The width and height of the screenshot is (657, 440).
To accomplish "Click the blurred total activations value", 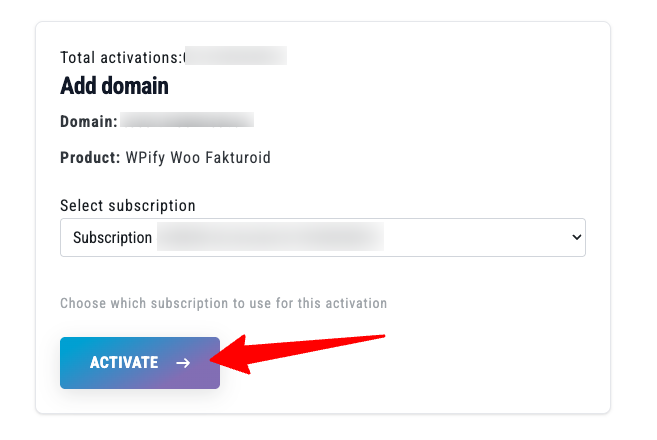I will coord(236,57).
